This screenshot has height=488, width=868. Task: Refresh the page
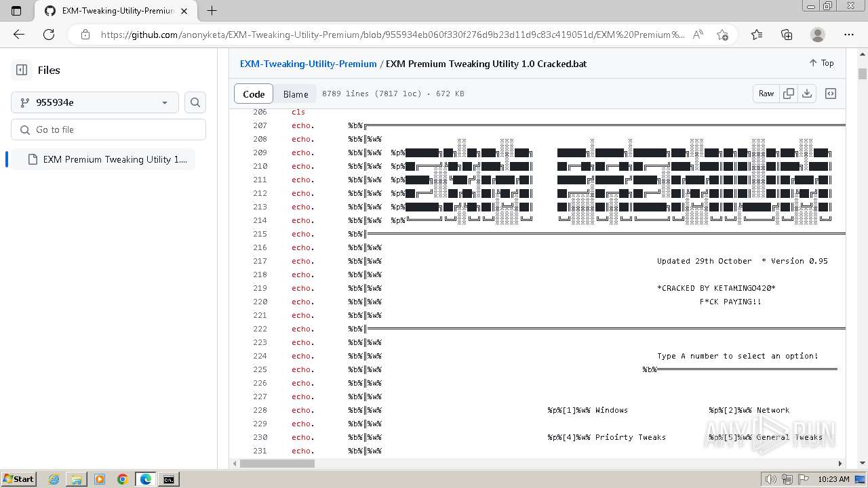coord(49,35)
